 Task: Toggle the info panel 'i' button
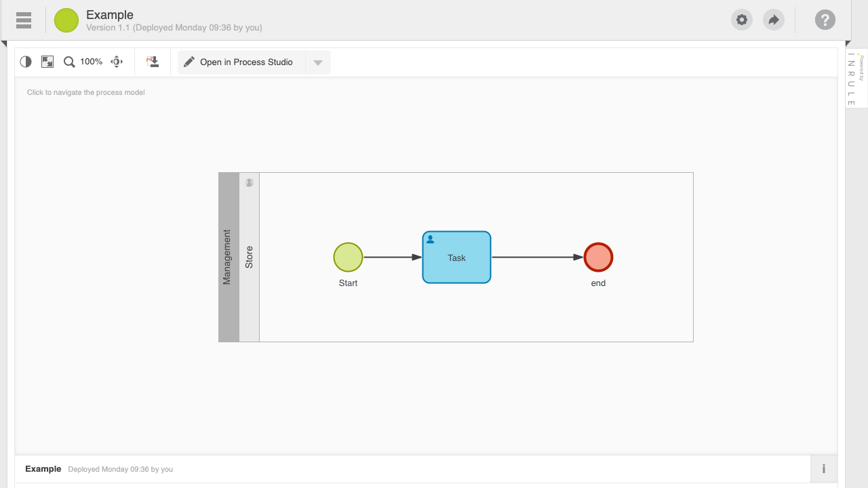coord(823,469)
